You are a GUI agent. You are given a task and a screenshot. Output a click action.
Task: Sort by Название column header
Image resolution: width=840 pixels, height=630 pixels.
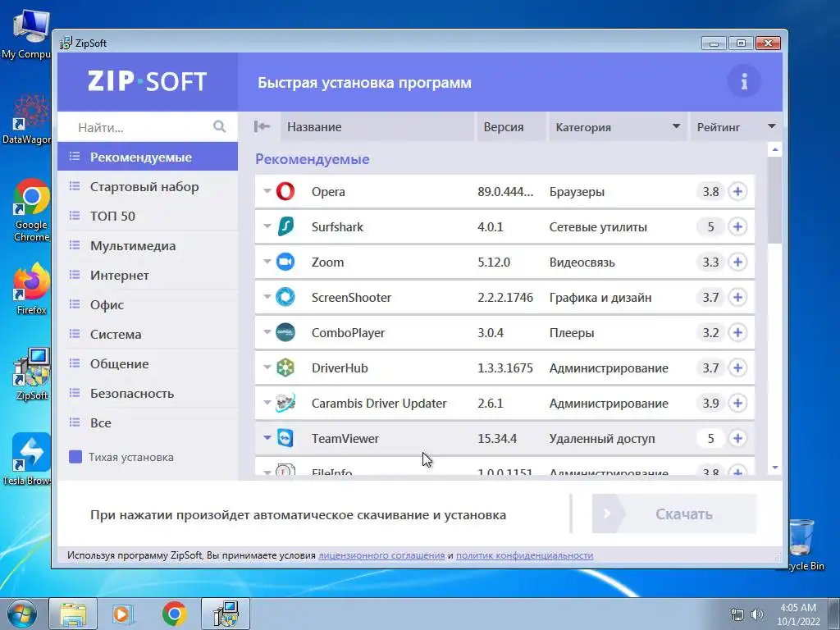pyautogui.click(x=377, y=126)
